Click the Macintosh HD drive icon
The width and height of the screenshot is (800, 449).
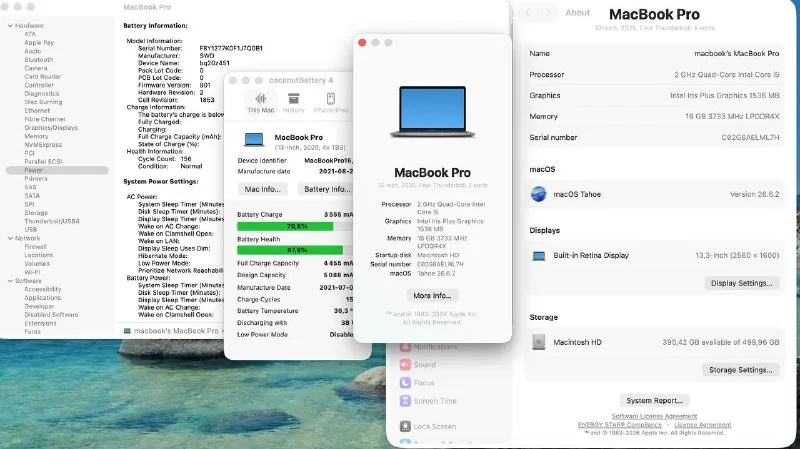click(x=538, y=342)
